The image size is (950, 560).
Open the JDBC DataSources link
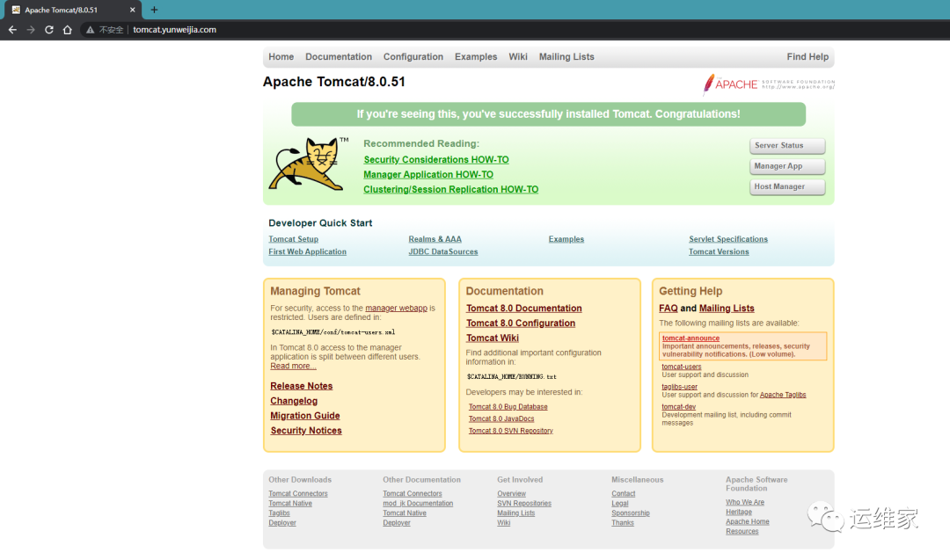point(442,251)
